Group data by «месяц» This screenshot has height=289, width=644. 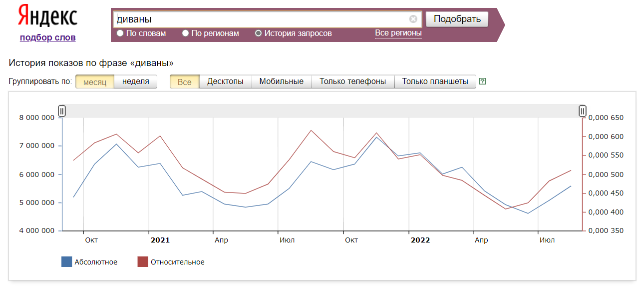click(95, 81)
